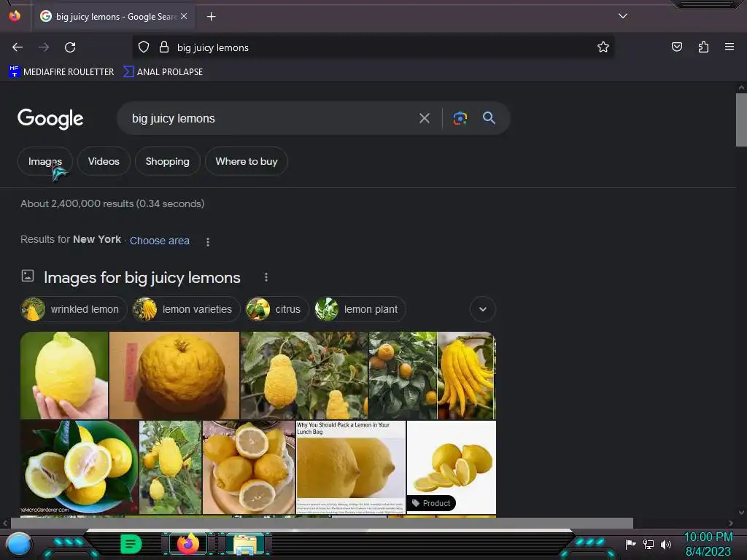Open the second bookmark with the blue sigma icon
747x560 pixels.
(x=163, y=72)
